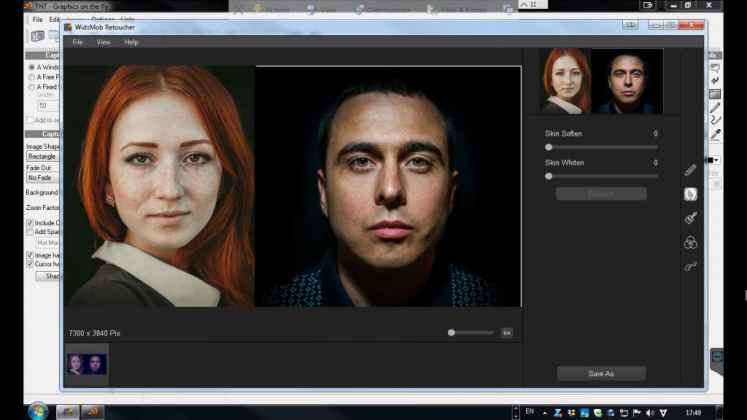Click the fit-to-window icon beside zoom slider
Viewport: 747px width, 420px height.
(507, 332)
